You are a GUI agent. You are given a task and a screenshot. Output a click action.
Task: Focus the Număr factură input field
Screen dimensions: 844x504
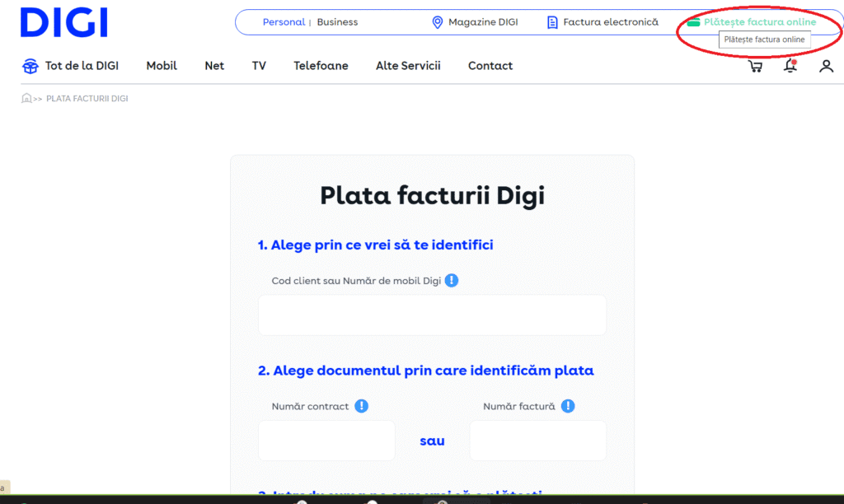pyautogui.click(x=537, y=441)
